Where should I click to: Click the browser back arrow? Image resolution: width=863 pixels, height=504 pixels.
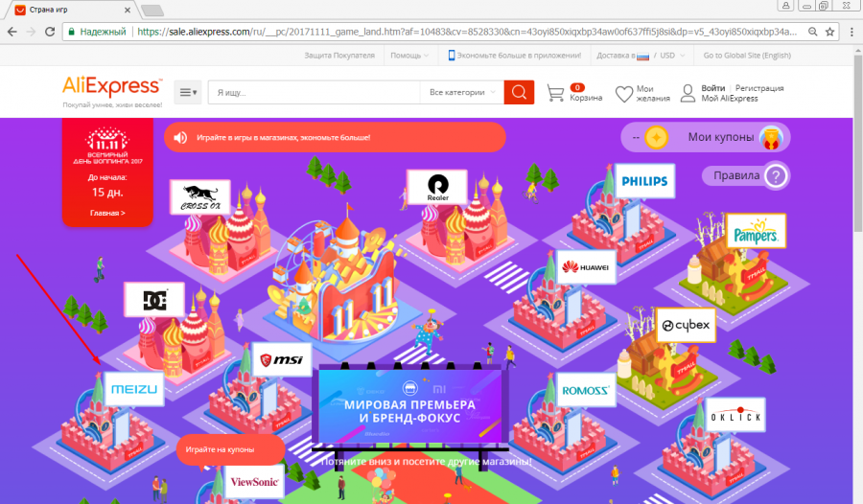point(12,32)
